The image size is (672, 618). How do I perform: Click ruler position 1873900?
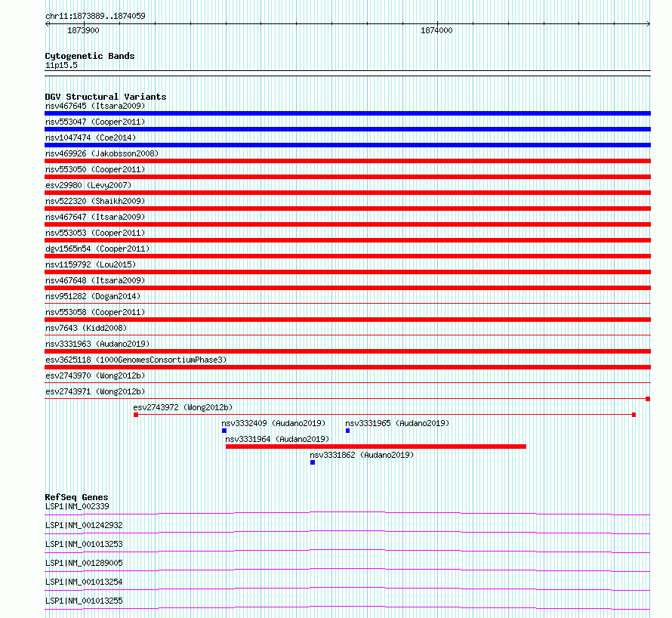click(x=83, y=30)
